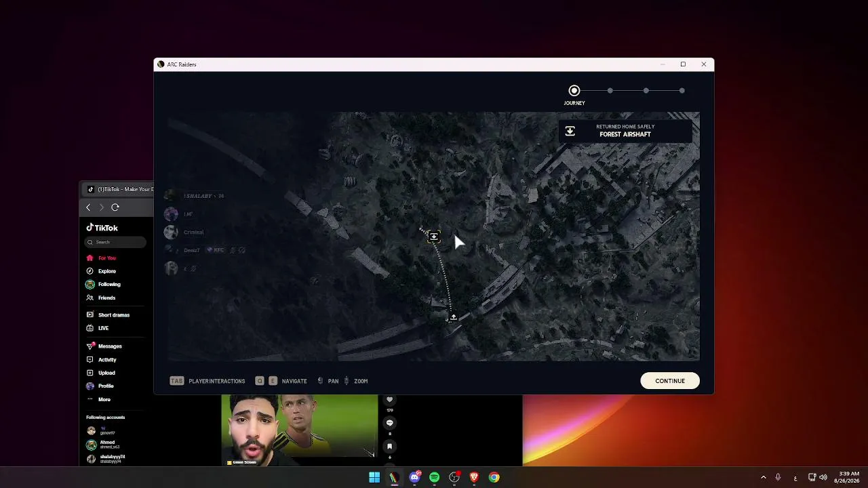
Task: Expand More options in the TikTok sidebar
Action: click(98, 399)
